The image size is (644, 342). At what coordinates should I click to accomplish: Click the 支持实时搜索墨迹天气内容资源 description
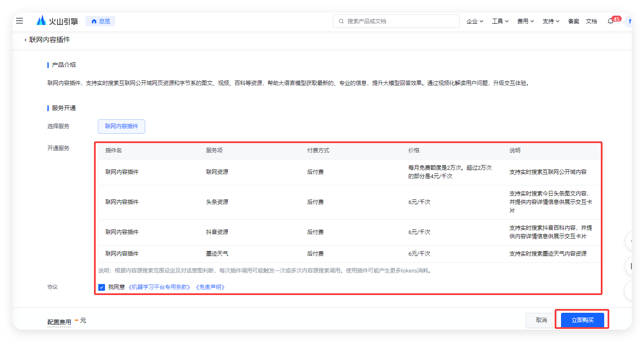tap(548, 254)
